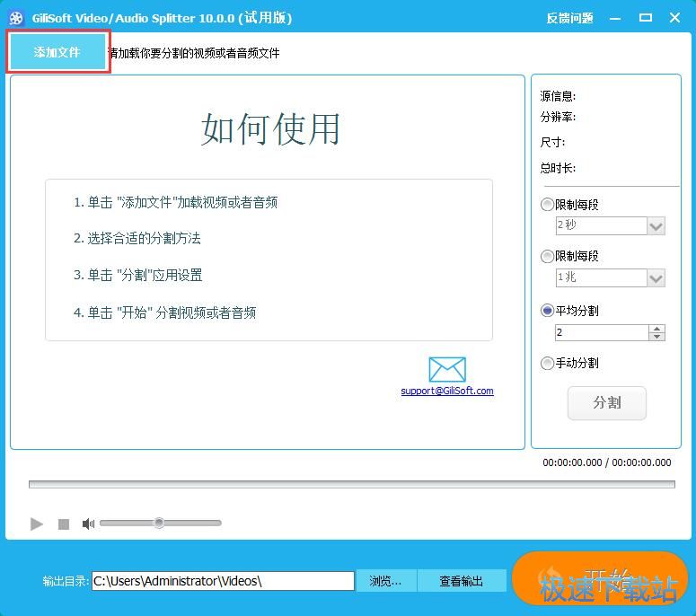This screenshot has height=616, width=696.
Task: Select the 平均分割 radio button
Action: coord(547,310)
